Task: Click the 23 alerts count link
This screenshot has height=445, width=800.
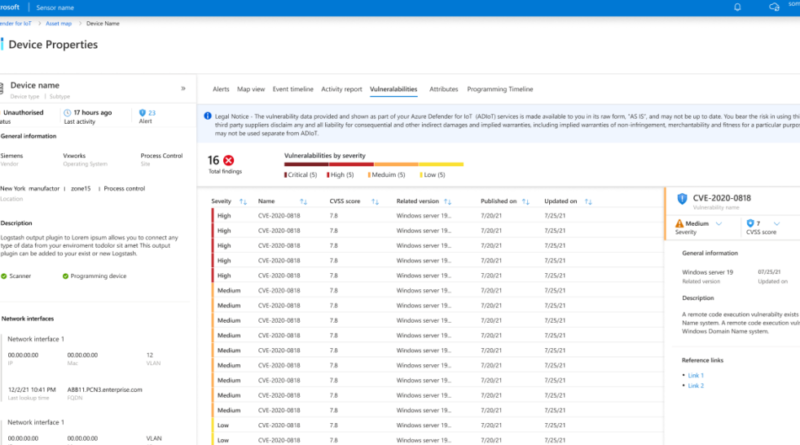Action: (x=152, y=113)
